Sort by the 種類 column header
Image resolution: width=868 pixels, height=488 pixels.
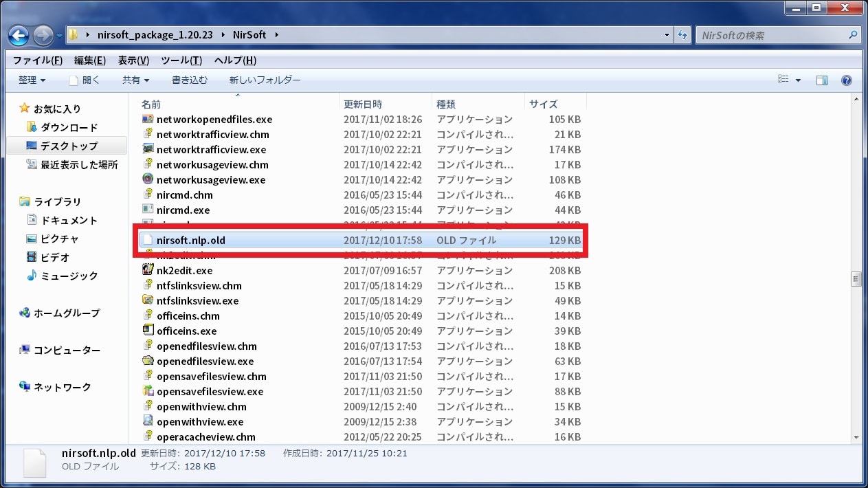[x=446, y=104]
